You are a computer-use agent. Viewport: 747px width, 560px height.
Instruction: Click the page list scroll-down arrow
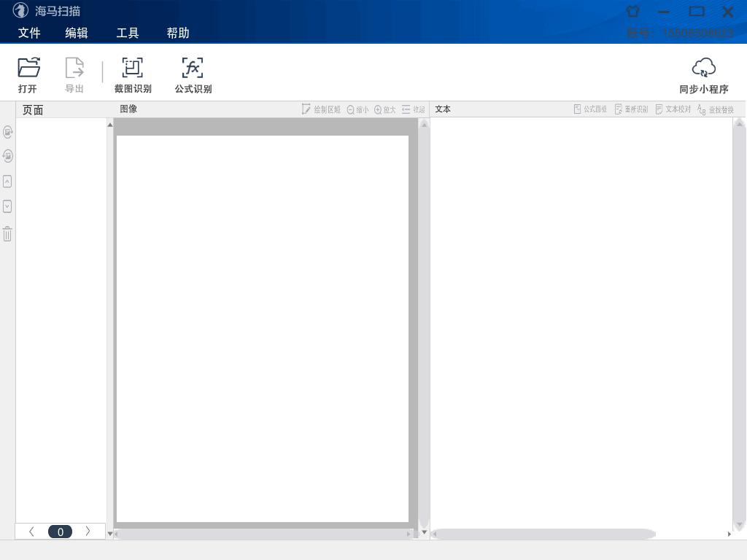pos(110,534)
